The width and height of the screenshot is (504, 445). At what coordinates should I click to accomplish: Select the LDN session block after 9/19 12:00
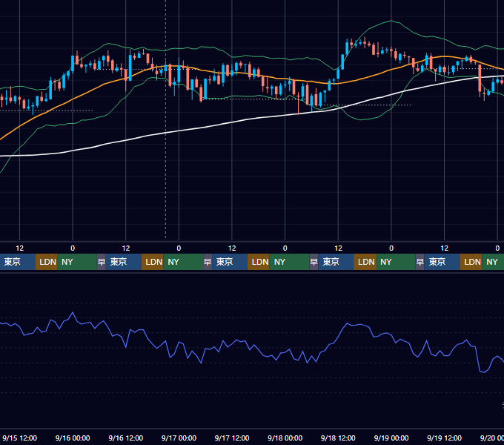471,262
